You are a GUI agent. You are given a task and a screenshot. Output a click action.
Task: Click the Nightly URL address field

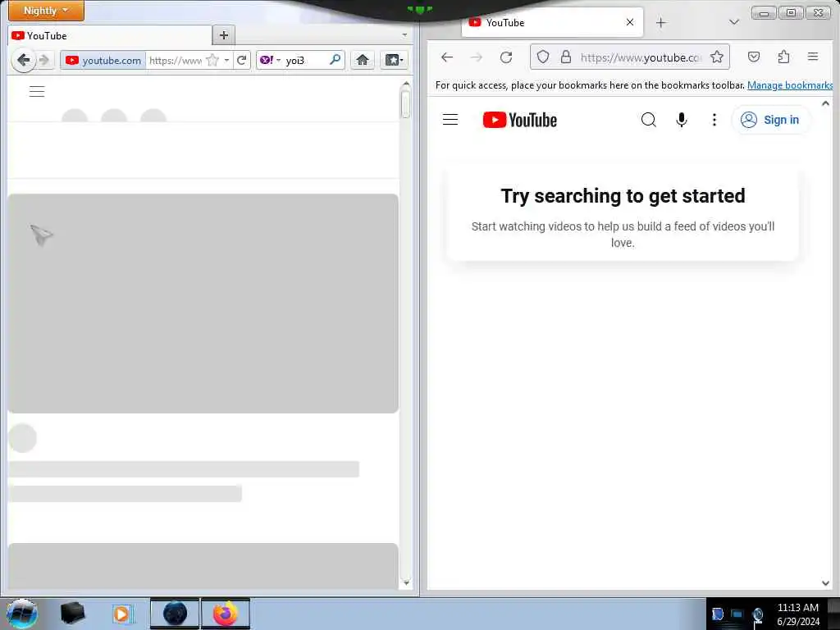176,60
